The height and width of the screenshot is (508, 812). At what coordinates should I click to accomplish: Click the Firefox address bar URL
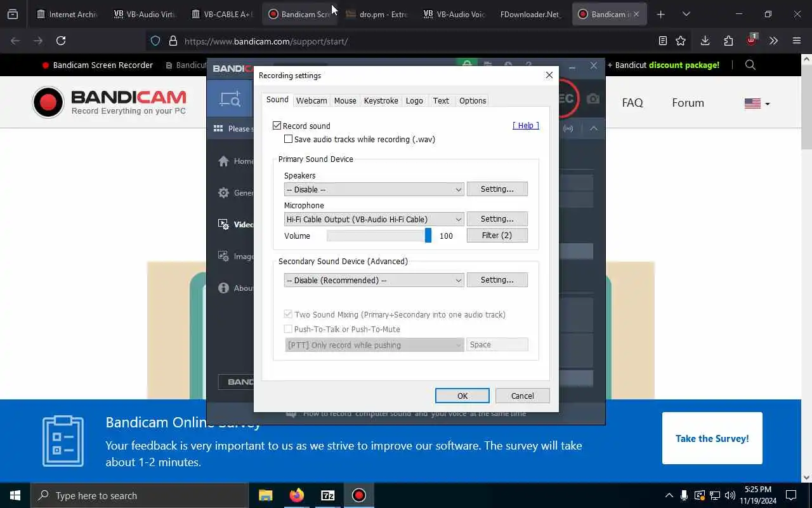[266, 41]
